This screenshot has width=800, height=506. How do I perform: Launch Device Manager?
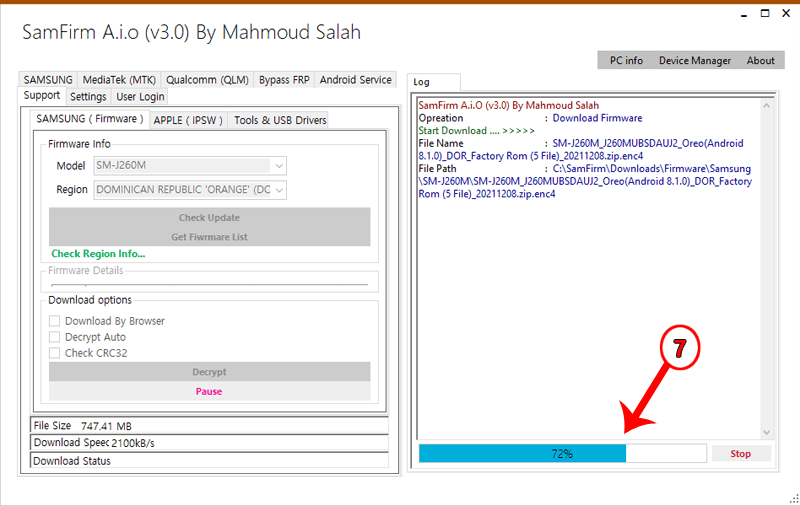[x=694, y=60]
